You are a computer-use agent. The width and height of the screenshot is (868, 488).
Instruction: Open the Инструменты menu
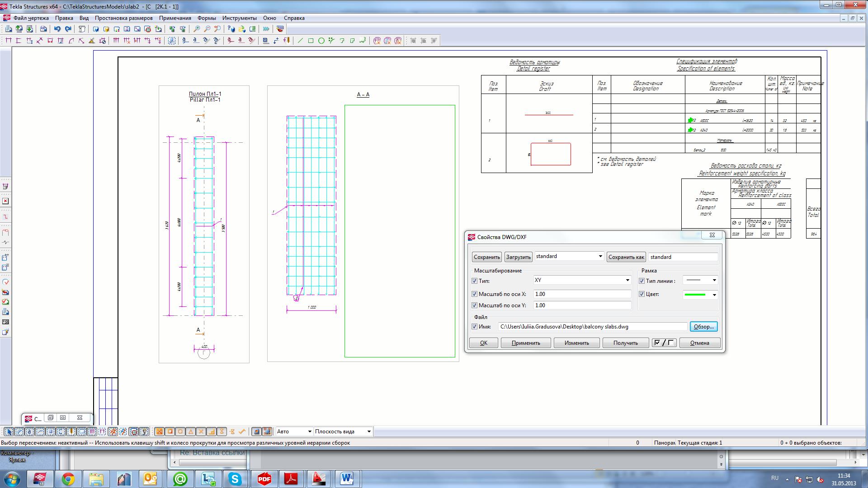[239, 18]
